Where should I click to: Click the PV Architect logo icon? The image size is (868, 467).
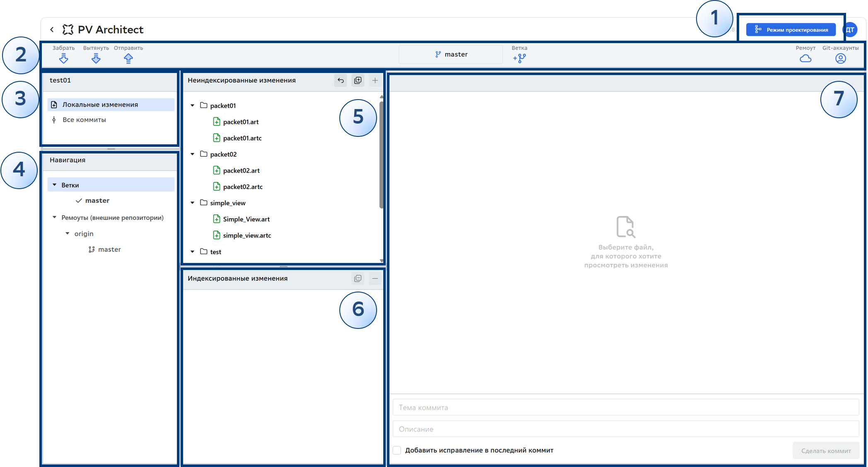pos(68,29)
